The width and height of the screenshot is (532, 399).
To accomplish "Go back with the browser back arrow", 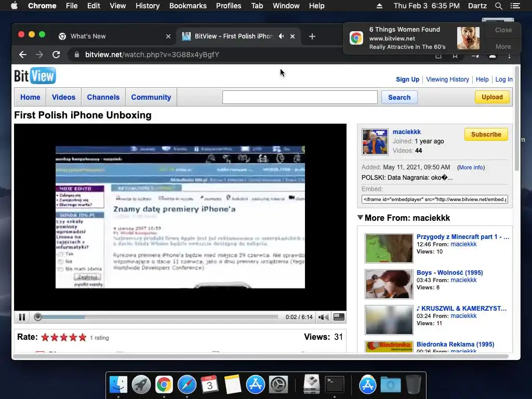I will (x=23, y=55).
